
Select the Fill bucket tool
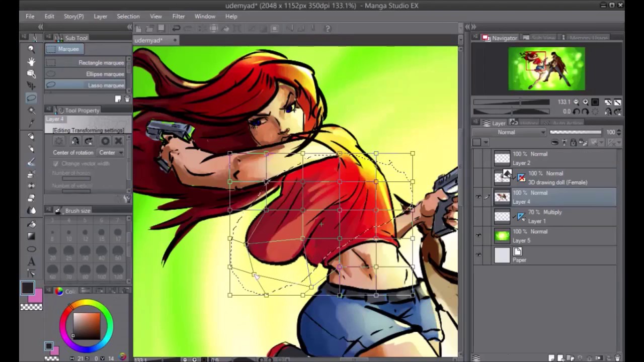31,224
